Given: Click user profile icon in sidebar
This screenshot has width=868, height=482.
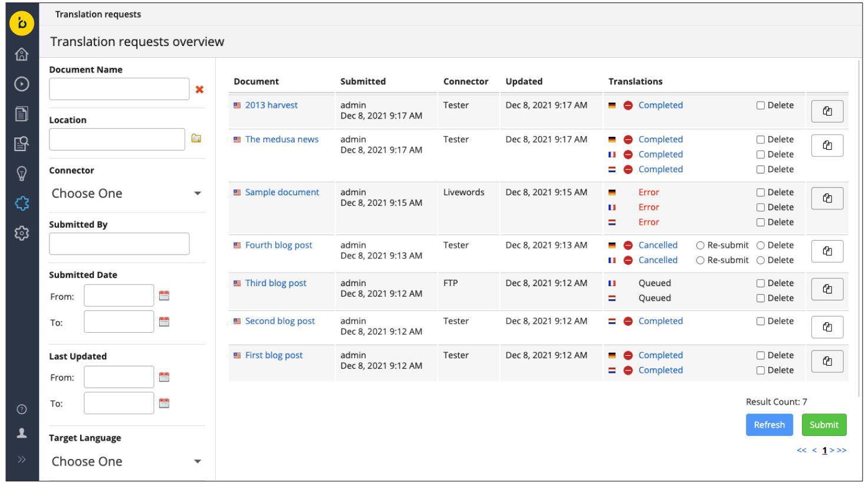Looking at the screenshot, I should (22, 434).
